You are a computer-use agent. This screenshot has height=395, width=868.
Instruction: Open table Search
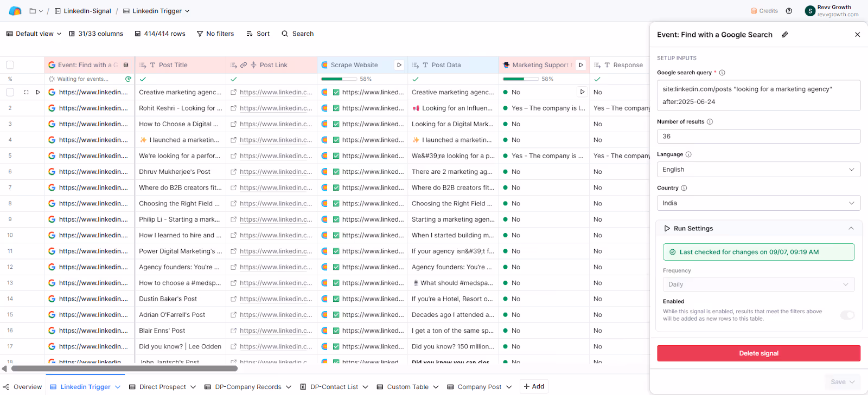point(297,34)
